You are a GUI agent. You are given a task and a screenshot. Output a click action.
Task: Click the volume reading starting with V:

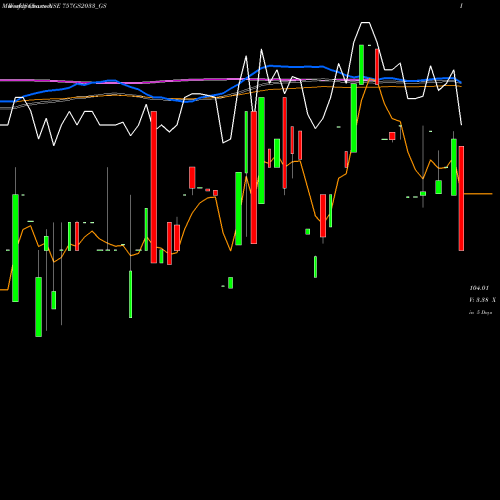(482, 300)
